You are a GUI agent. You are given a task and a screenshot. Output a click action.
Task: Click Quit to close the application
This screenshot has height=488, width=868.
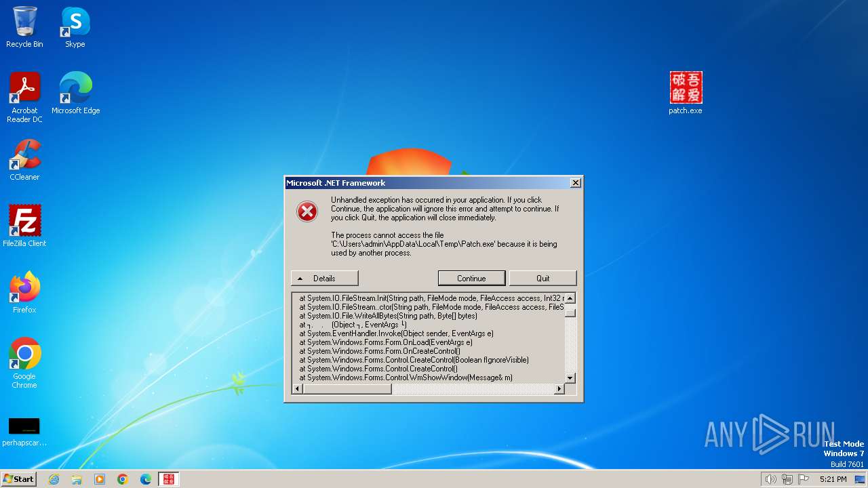[542, 279]
